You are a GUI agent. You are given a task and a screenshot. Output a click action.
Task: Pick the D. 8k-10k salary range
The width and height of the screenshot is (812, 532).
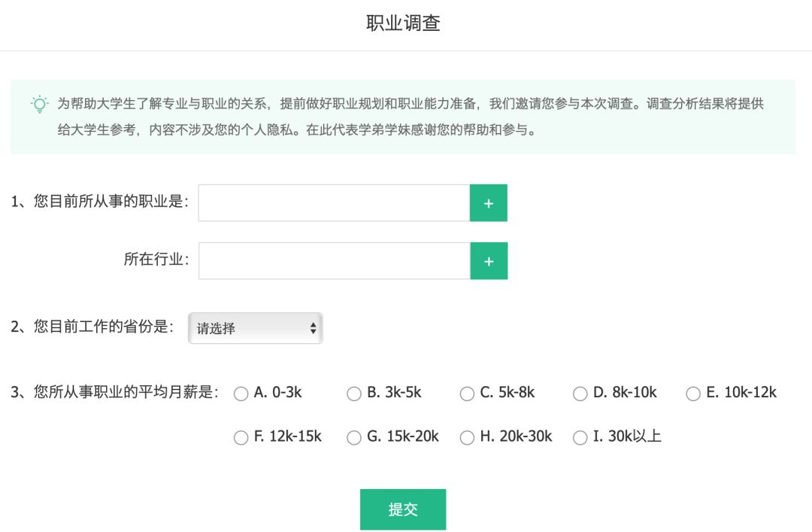[580, 394]
